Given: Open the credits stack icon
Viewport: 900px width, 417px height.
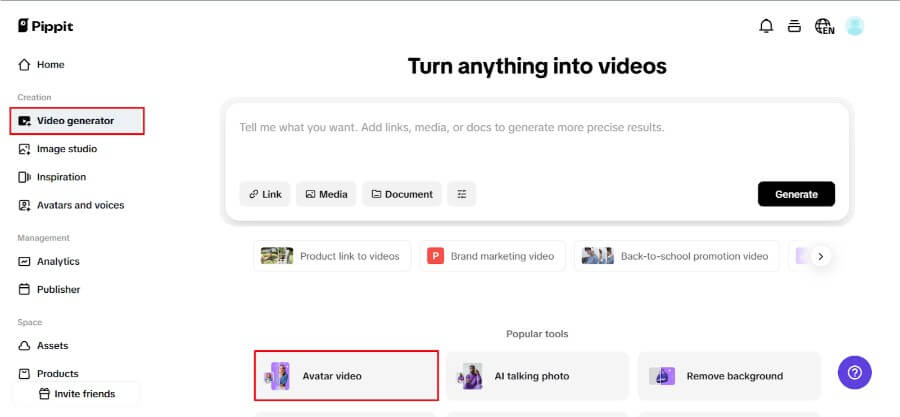Looking at the screenshot, I should (x=794, y=26).
